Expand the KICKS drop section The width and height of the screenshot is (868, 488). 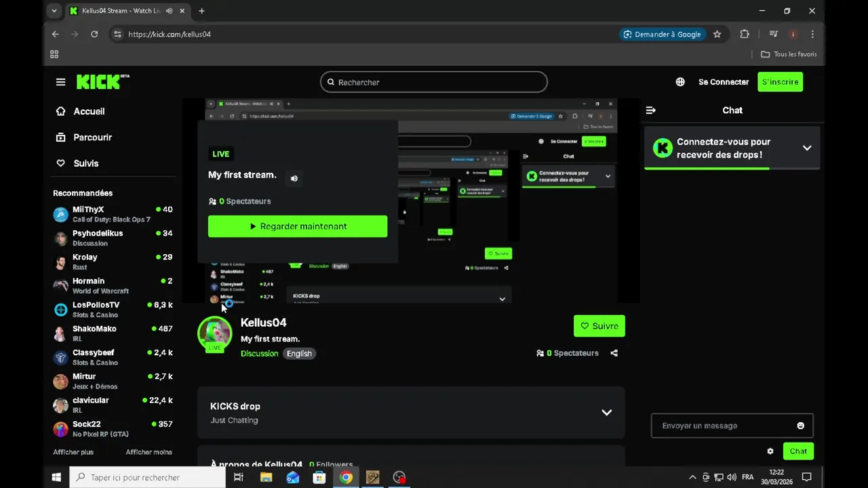(607, 413)
